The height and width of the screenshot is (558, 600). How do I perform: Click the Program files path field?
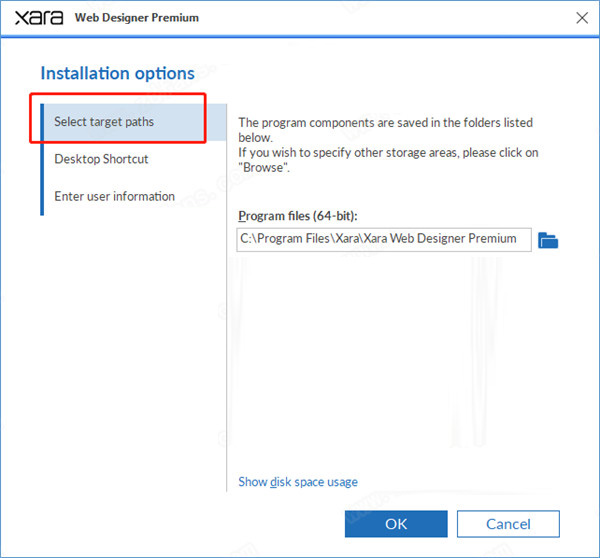[384, 239]
